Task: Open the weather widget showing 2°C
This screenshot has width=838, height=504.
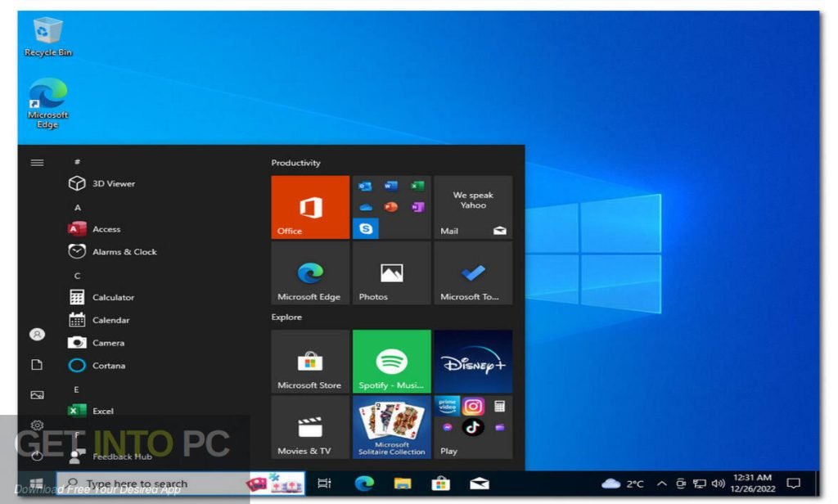Action: point(624,483)
